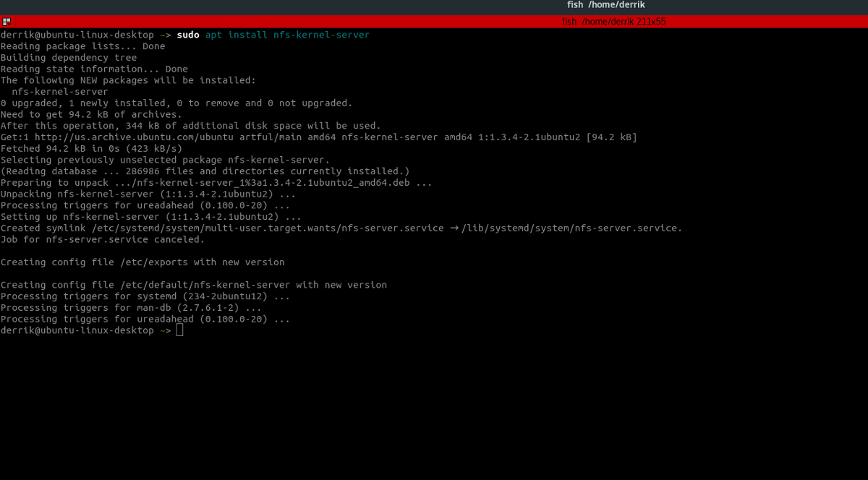Click 'Setting up nfs-kernel-server (1:1.3.4-2.1ubuntu2) ...'
The height and width of the screenshot is (480, 868).
point(151,217)
